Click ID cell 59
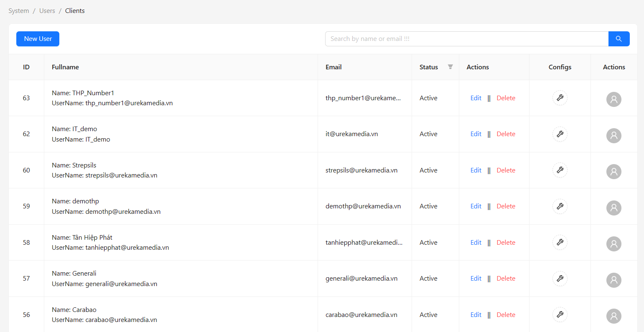644x332 pixels. pyautogui.click(x=26, y=206)
